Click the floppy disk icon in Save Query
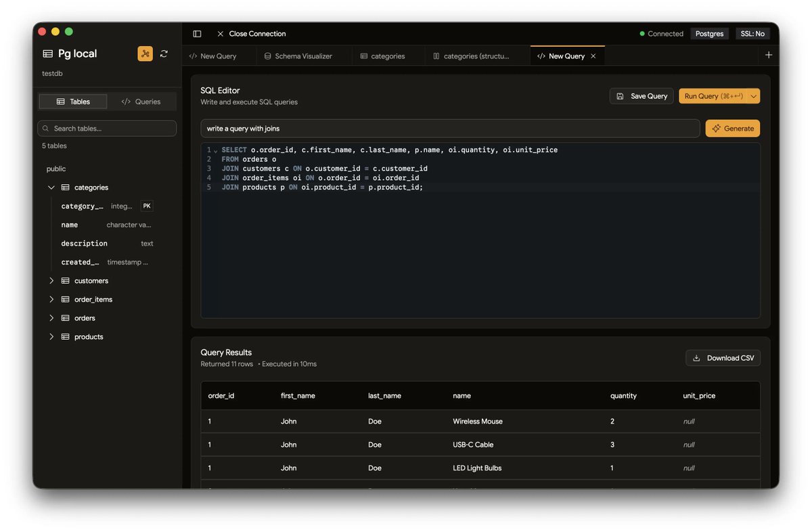Viewport: 812px width, 532px height. (621, 96)
